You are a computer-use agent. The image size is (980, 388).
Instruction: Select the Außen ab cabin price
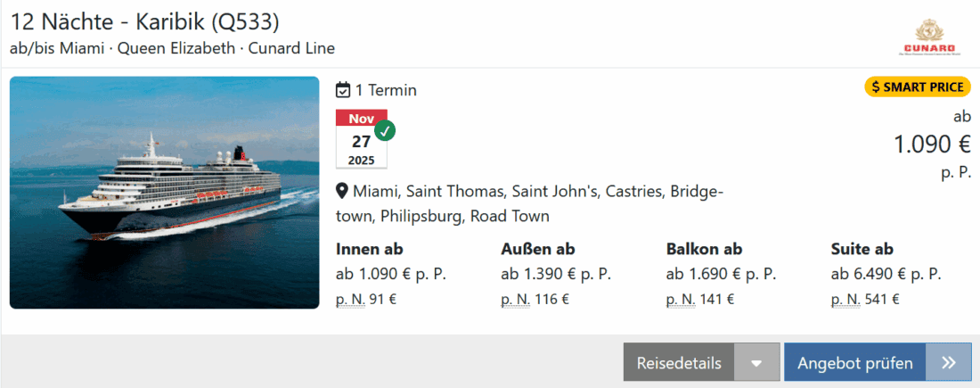(x=555, y=274)
